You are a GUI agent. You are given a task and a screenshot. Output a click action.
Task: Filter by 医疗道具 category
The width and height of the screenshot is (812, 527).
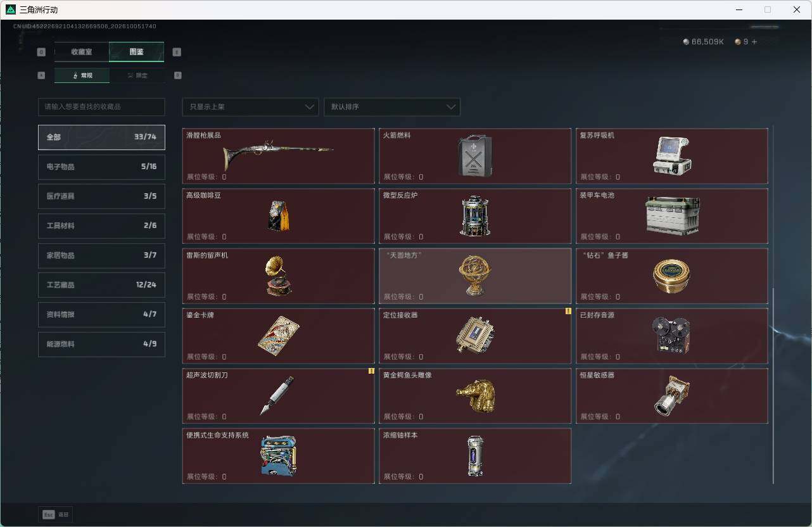pos(101,196)
